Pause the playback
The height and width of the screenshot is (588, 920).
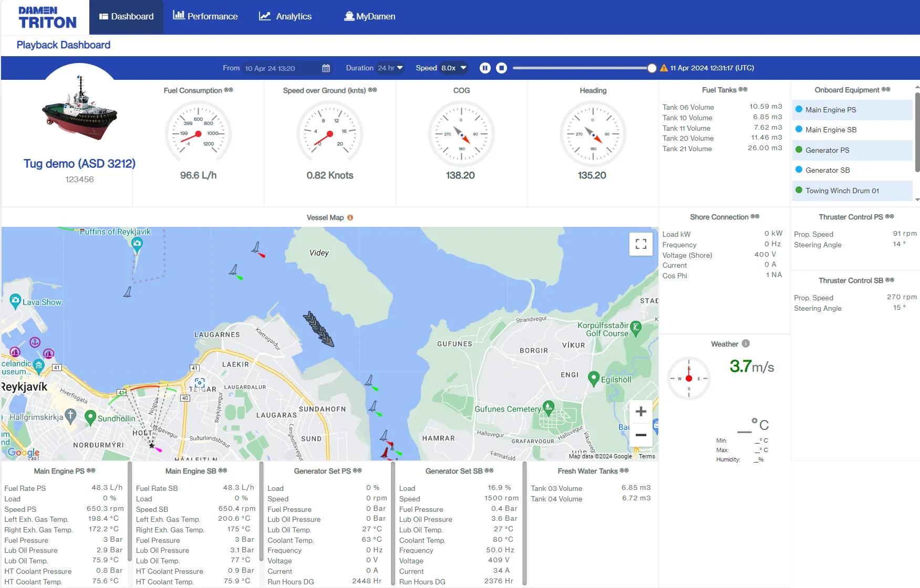coord(484,68)
